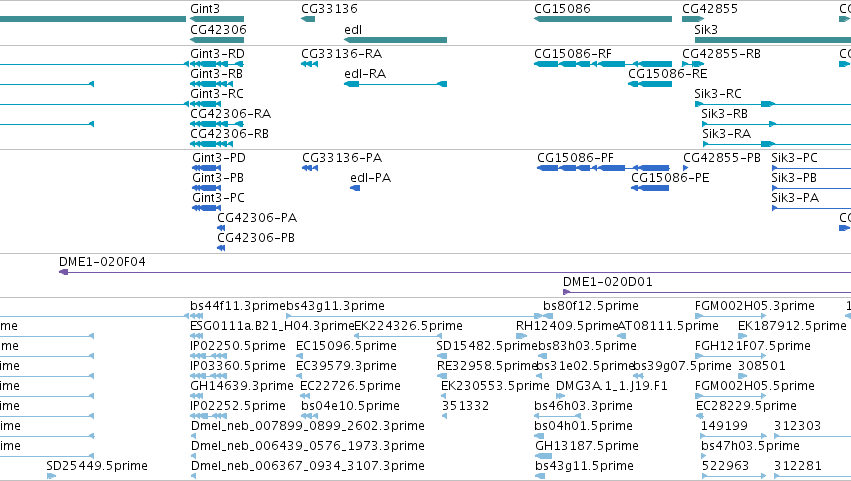
Task: Select the AT08111.5prime EST
Action: click(622, 336)
